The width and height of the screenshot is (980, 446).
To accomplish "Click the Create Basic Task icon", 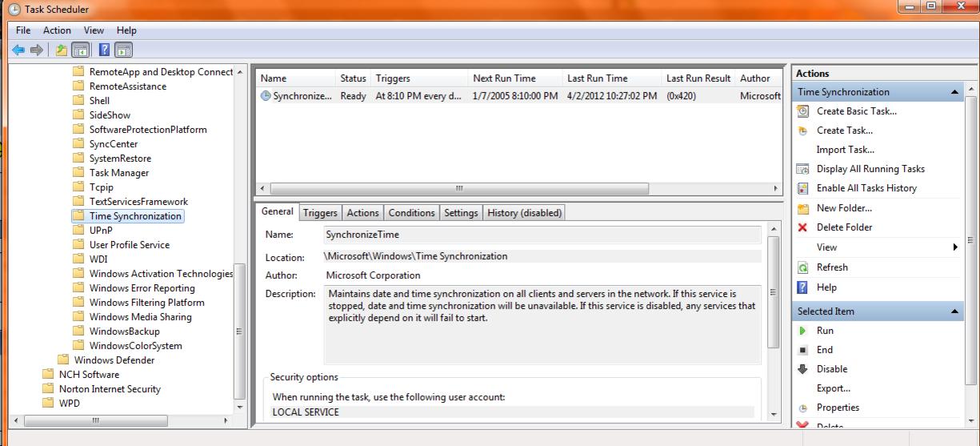I will pos(803,111).
